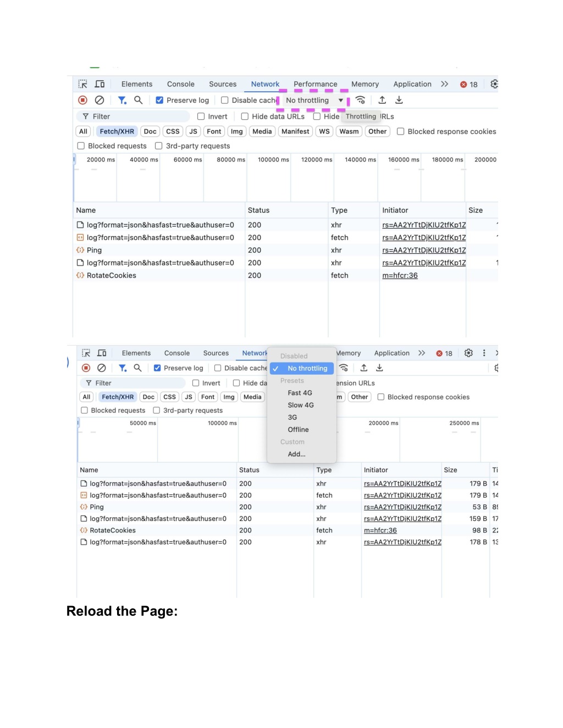
Task: Check Hide data URLs in upper DevTools
Action: [x=245, y=116]
